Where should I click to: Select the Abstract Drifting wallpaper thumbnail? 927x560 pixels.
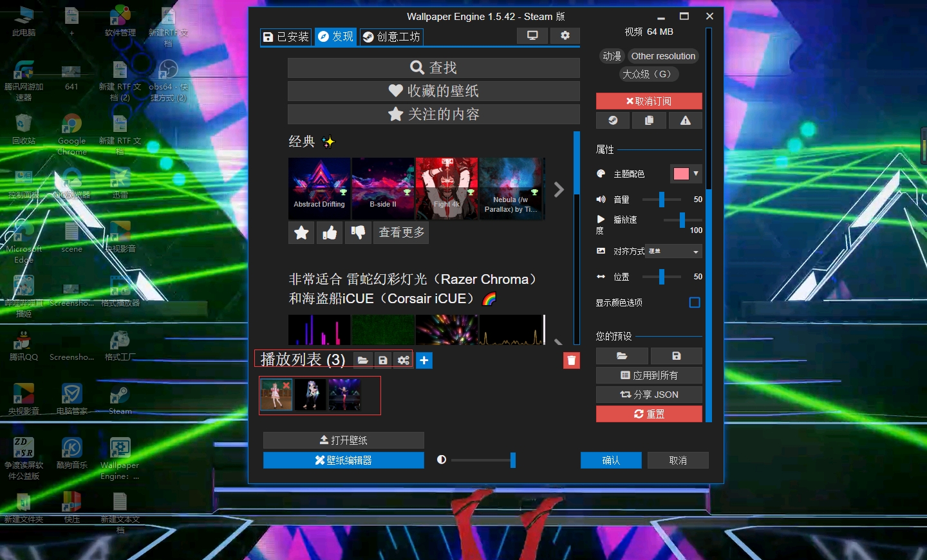coord(319,189)
